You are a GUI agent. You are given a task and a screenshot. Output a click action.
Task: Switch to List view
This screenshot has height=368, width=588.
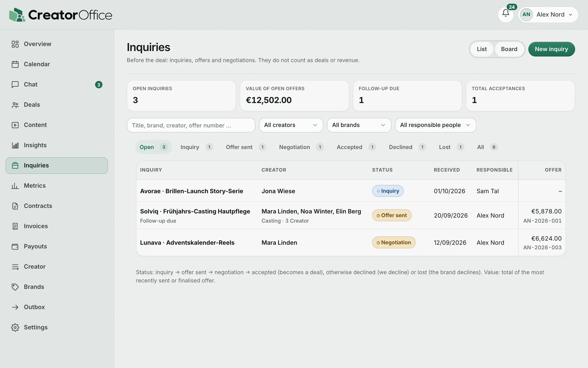[482, 49]
